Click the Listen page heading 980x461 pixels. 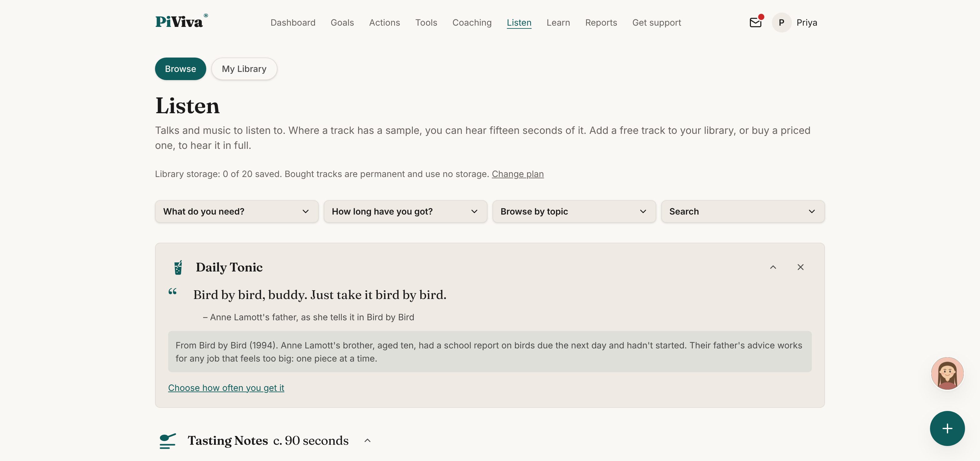[187, 106]
